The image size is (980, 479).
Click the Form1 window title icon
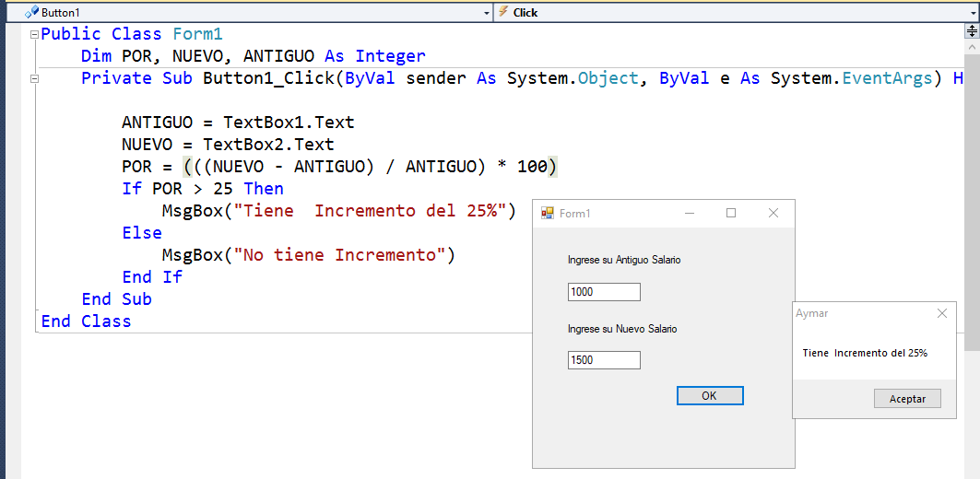coord(548,214)
